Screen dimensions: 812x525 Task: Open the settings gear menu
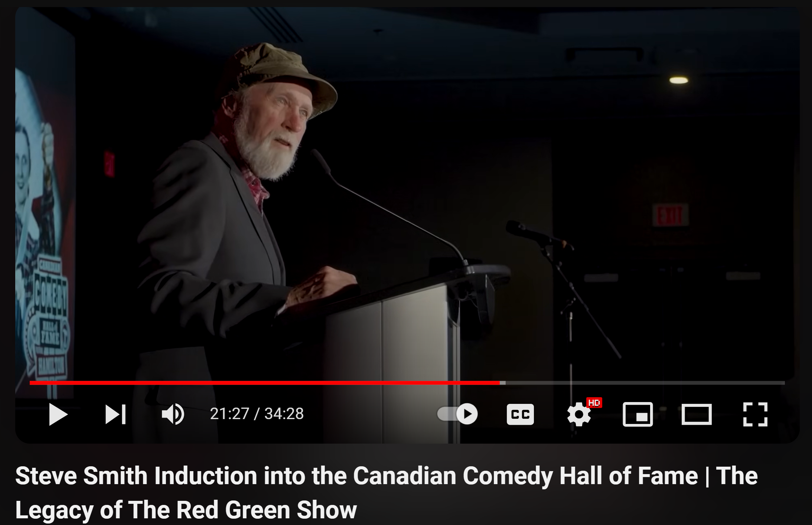[579, 415]
